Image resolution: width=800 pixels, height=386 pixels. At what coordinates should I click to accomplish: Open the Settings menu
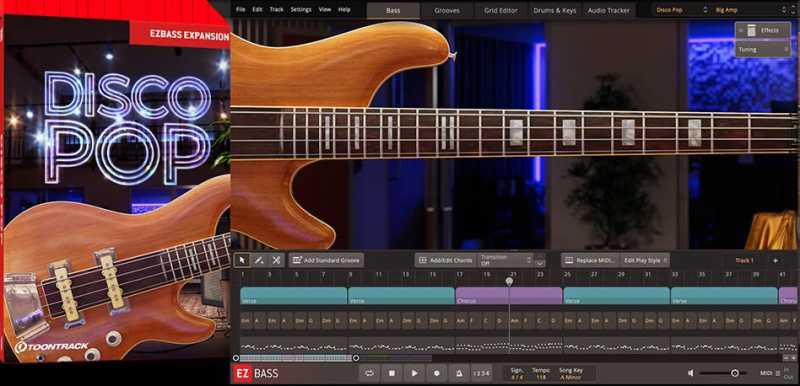point(301,9)
